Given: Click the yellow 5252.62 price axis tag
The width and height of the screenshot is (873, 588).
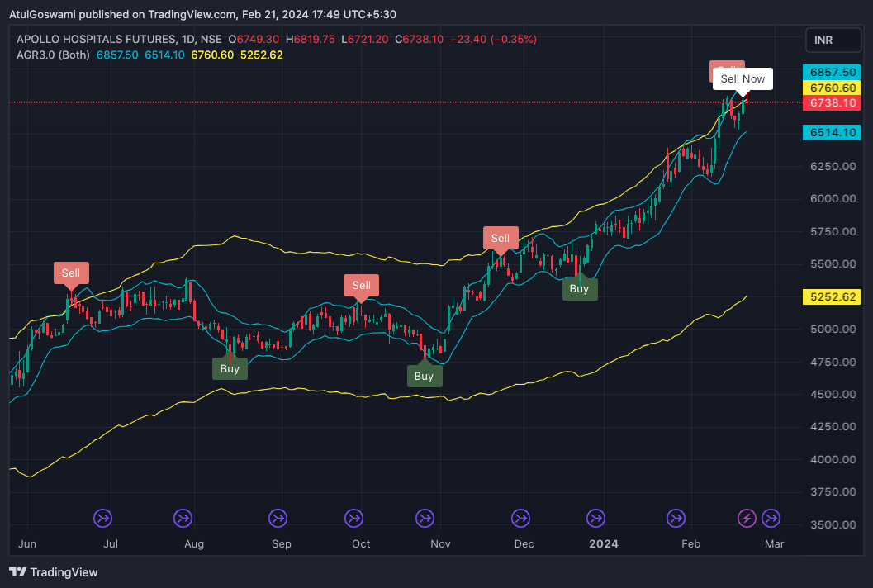Looking at the screenshot, I should (x=832, y=296).
